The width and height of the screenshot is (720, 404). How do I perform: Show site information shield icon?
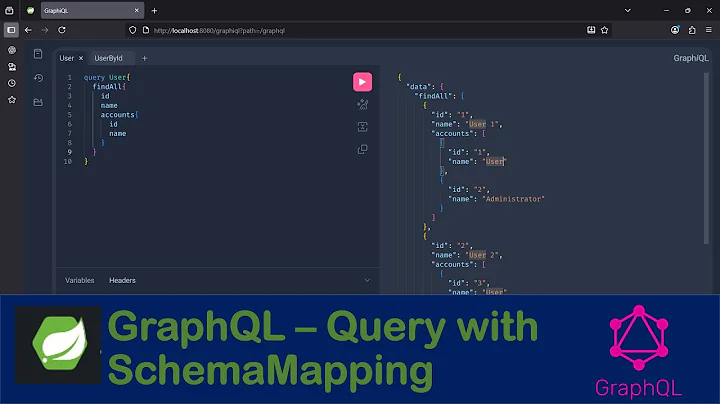click(x=133, y=30)
